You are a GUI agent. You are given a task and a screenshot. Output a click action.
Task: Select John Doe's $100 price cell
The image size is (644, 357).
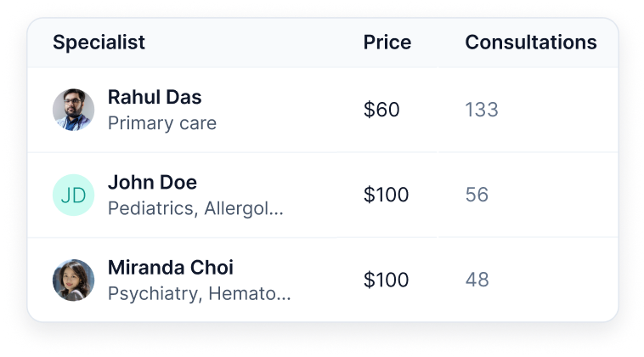point(386,195)
